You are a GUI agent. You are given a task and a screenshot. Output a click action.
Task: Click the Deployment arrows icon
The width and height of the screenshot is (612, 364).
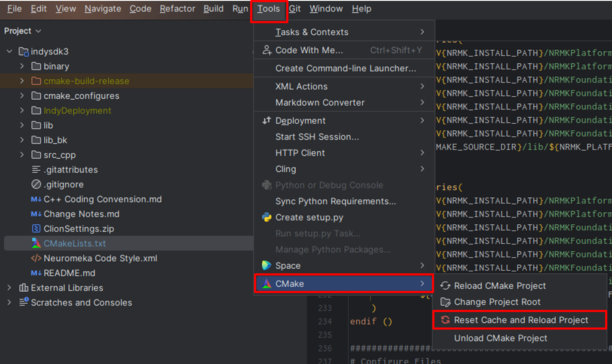pos(267,121)
